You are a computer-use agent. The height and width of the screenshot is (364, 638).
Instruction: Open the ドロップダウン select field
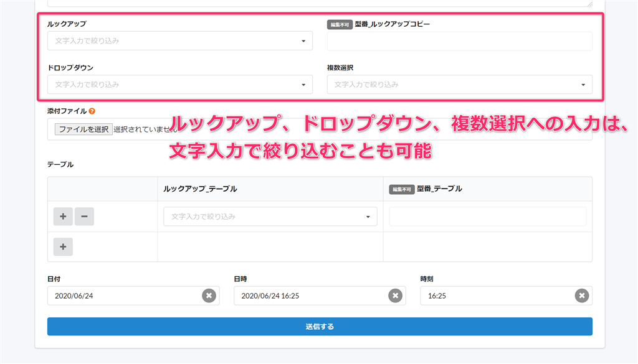180,85
